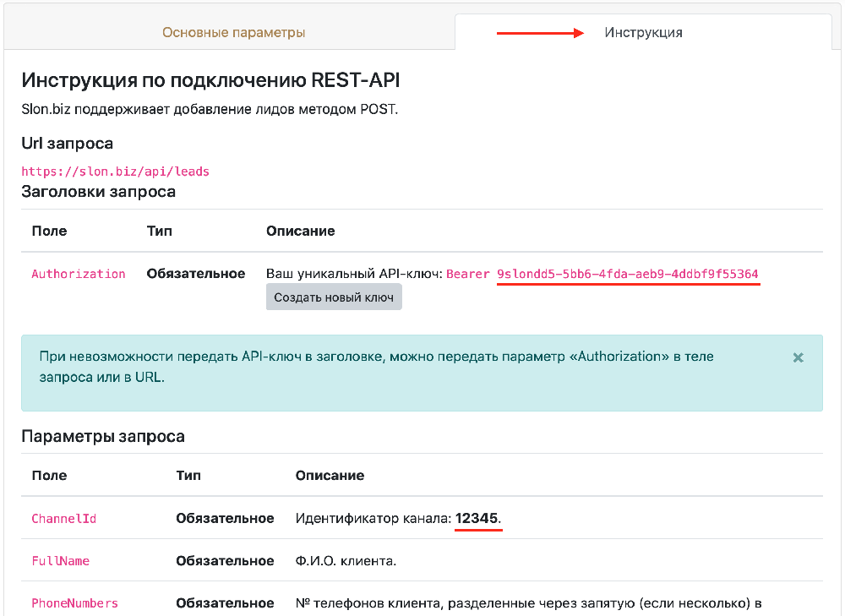The height and width of the screenshot is (616, 845).
Task: Click the FullName field name
Action: coord(60,561)
